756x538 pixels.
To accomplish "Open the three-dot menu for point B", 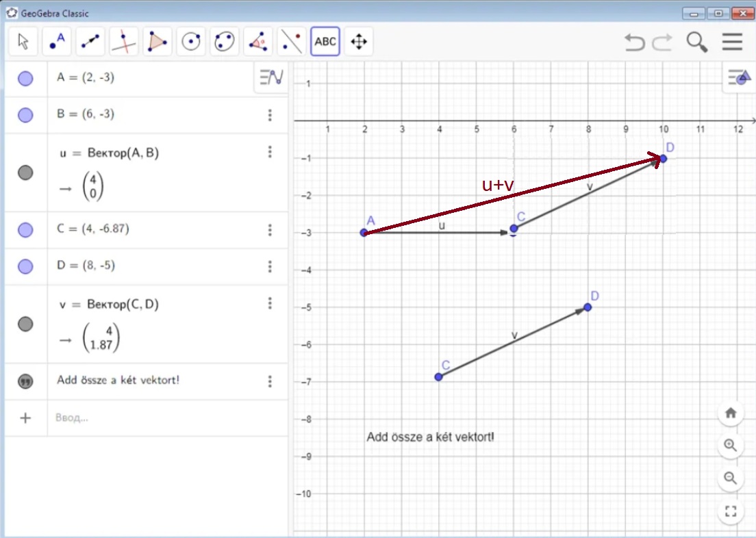I will click(270, 115).
